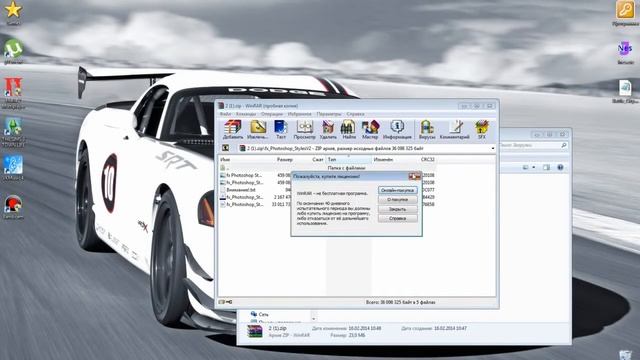
Task: Click the Онлайн-покупка button
Action: [398, 191]
